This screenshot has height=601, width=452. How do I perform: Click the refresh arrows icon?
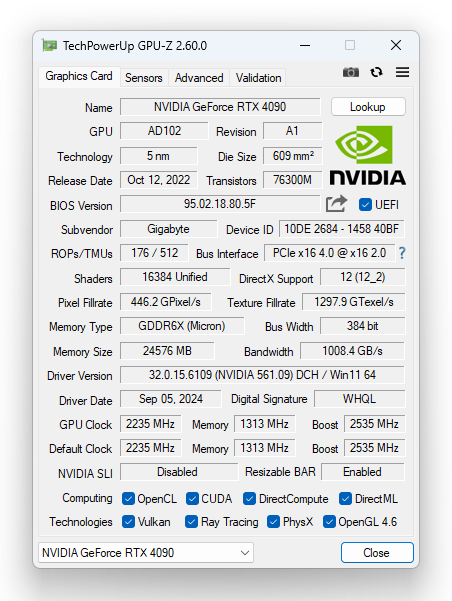click(376, 72)
